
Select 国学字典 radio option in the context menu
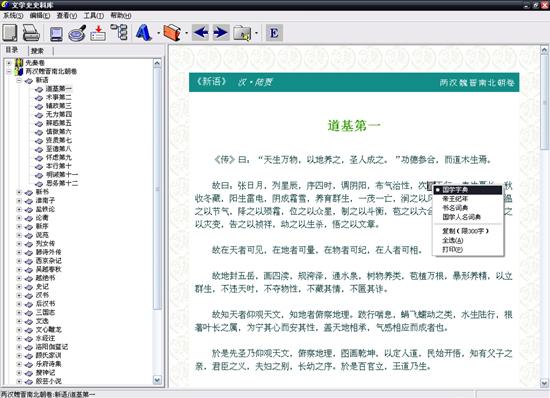click(468, 190)
